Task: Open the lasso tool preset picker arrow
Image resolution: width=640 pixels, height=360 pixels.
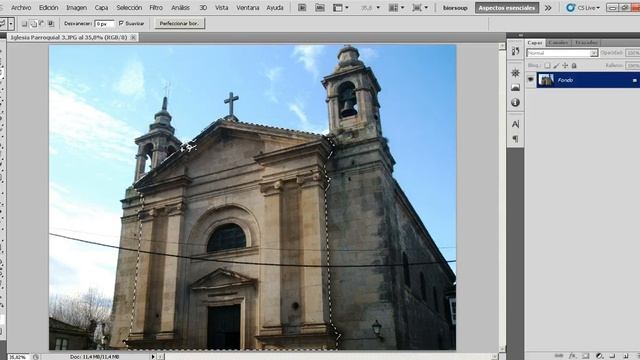Action: [11, 24]
